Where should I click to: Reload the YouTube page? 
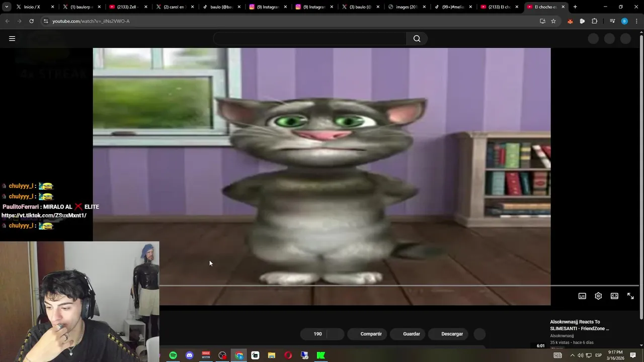[31, 21]
